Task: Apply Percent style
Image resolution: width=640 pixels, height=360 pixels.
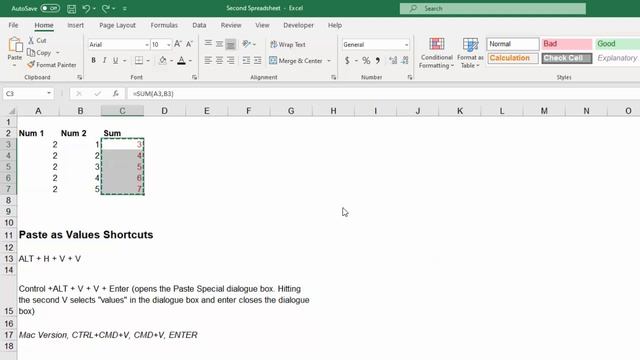Action: tap(366, 60)
